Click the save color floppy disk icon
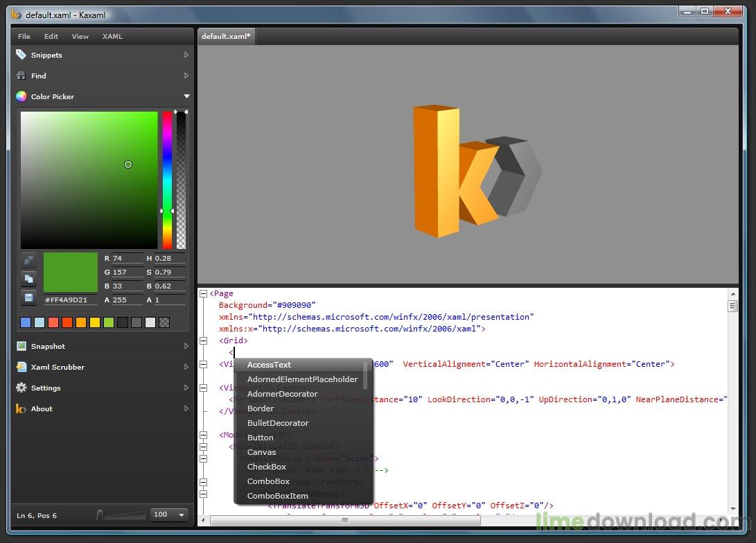The height and width of the screenshot is (543, 756). [28, 298]
